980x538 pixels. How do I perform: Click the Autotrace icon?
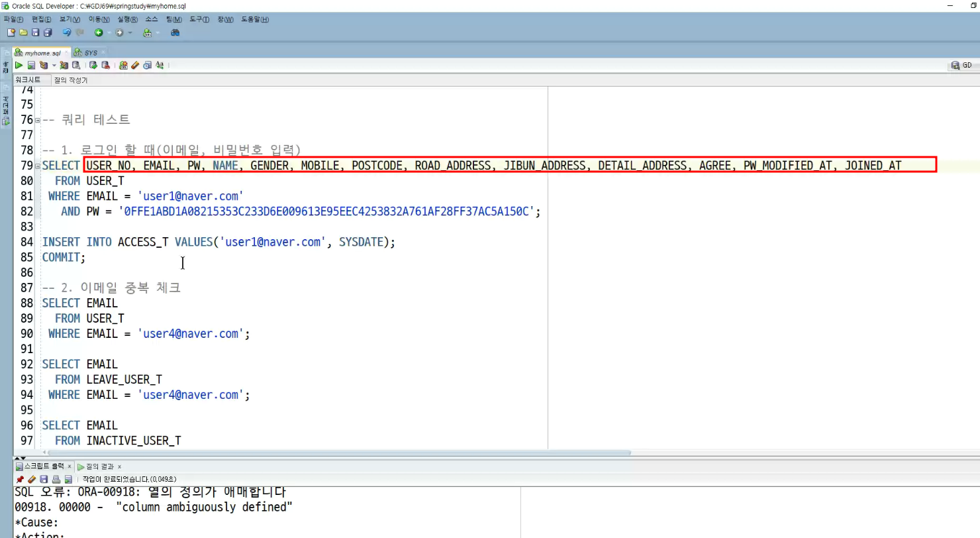click(x=64, y=65)
